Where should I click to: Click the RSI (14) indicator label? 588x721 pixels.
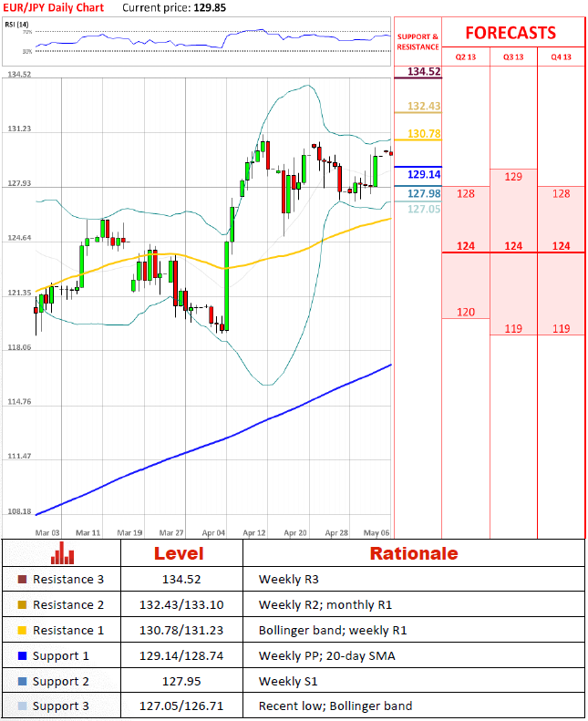point(16,25)
